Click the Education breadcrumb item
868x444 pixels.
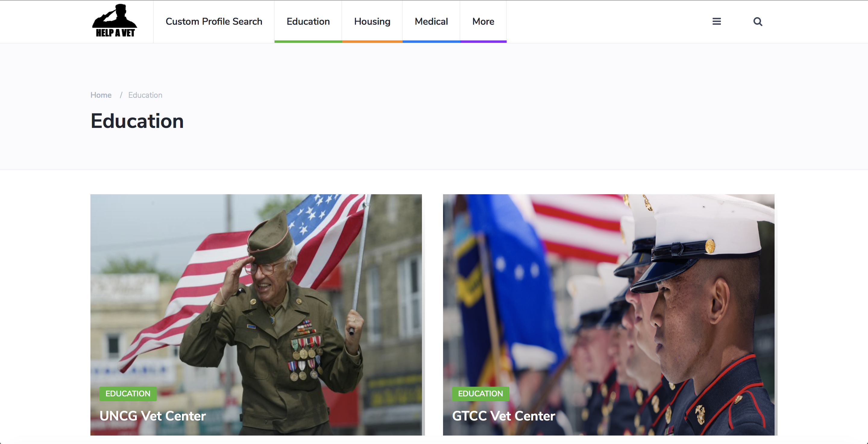click(x=145, y=95)
